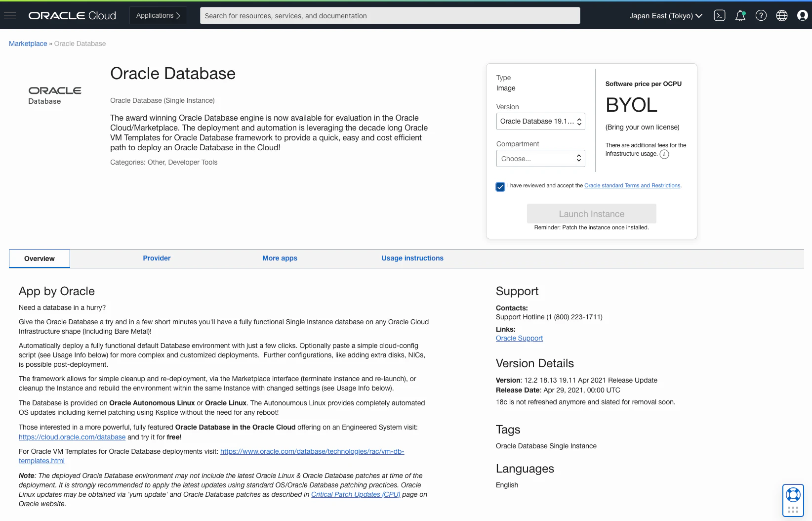Go back to Marketplace breadcrumb

click(28, 43)
